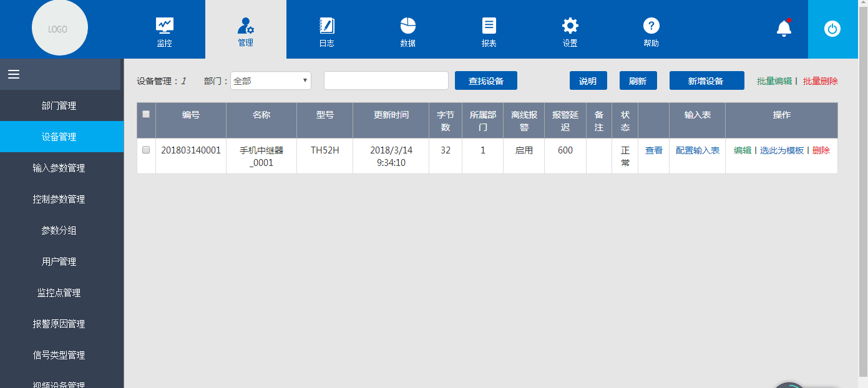Click the 批量编辑 link

pyautogui.click(x=774, y=81)
